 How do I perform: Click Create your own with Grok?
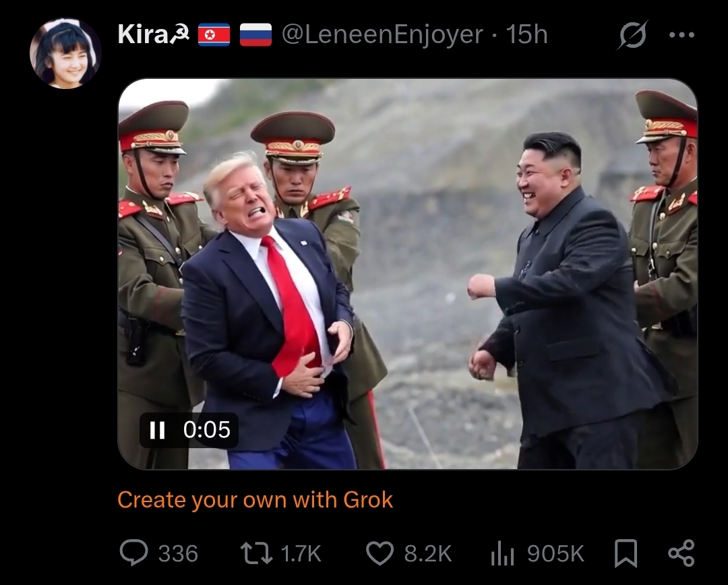pos(255,500)
